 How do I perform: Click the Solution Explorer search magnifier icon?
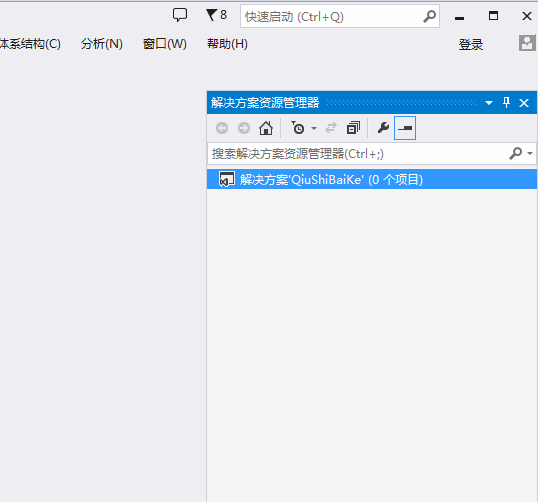pos(516,153)
